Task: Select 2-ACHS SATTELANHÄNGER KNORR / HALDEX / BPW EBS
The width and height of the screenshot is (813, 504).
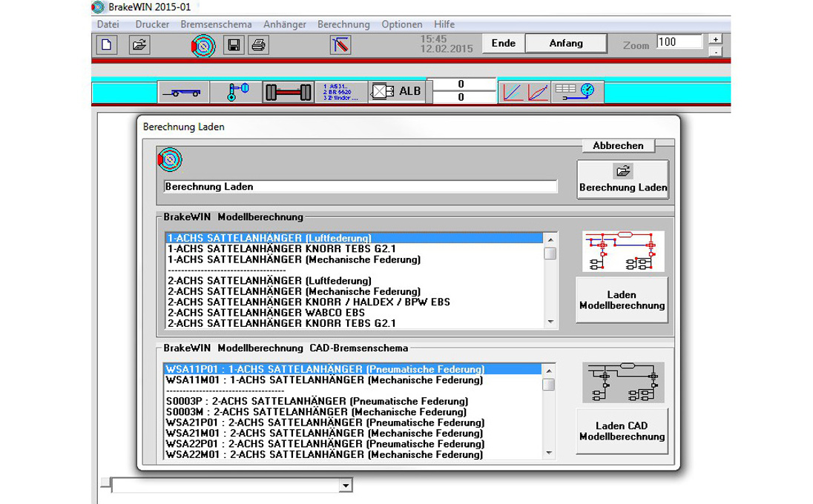Action: [x=354, y=302]
